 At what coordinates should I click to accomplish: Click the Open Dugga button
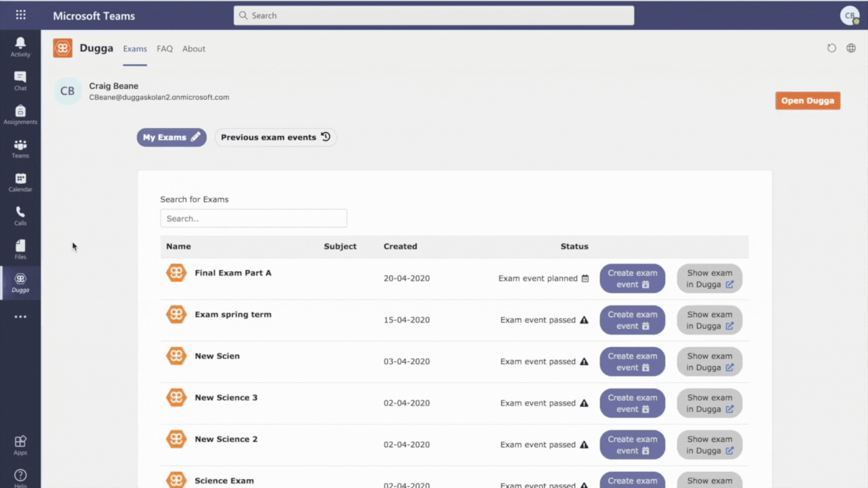[x=807, y=101]
